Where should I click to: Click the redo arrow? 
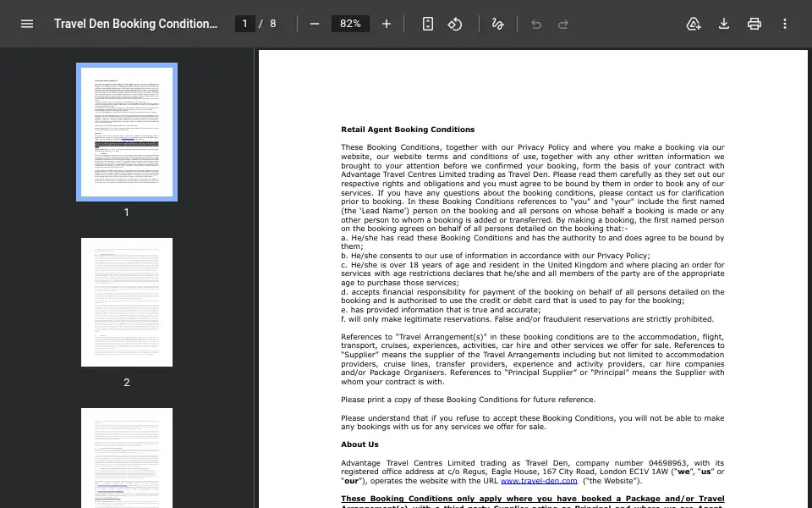click(x=563, y=24)
